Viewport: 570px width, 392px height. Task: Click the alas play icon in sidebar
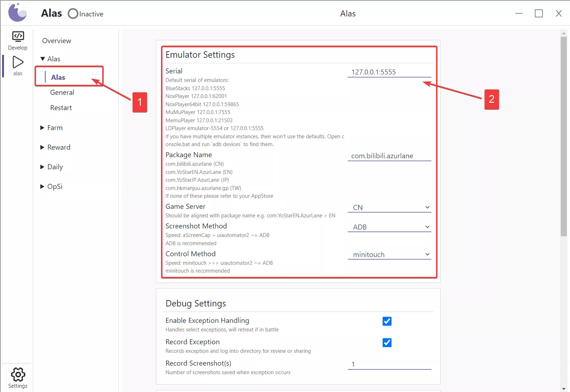18,62
